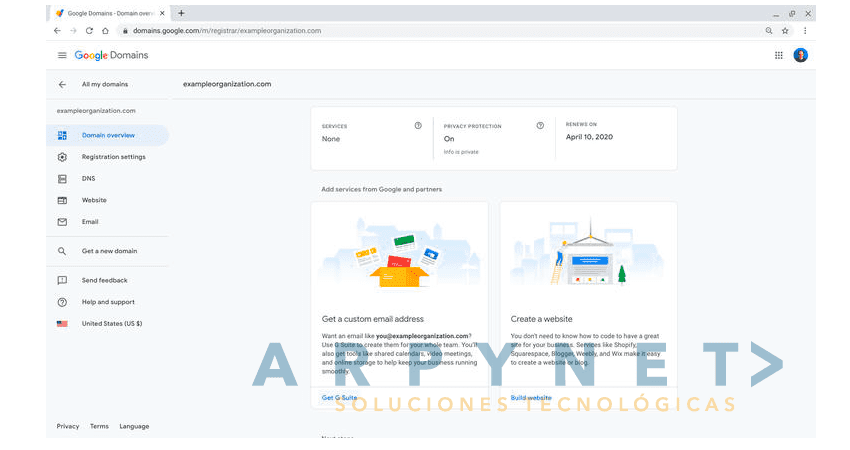Click the Privacy Protection help icon

point(540,126)
